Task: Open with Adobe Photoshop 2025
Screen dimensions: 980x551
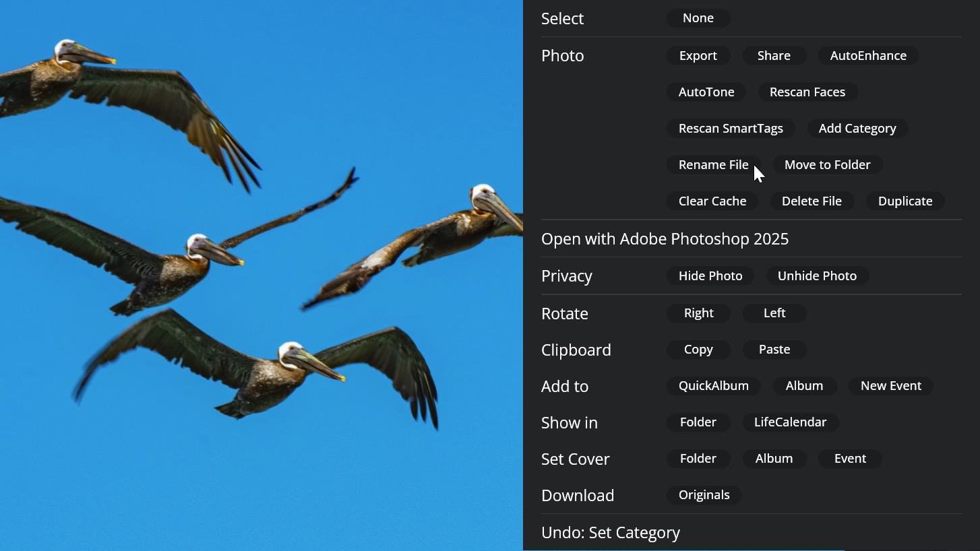Action: (x=665, y=239)
